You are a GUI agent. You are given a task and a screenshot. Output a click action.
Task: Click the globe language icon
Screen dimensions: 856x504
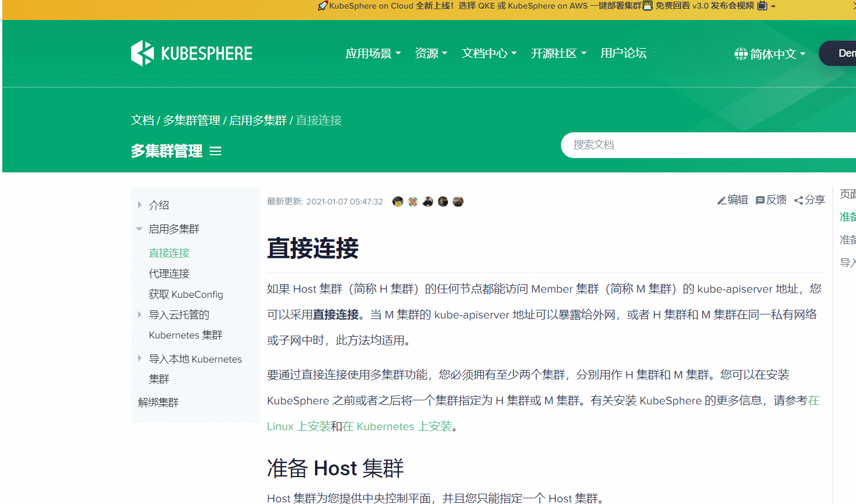coord(741,54)
